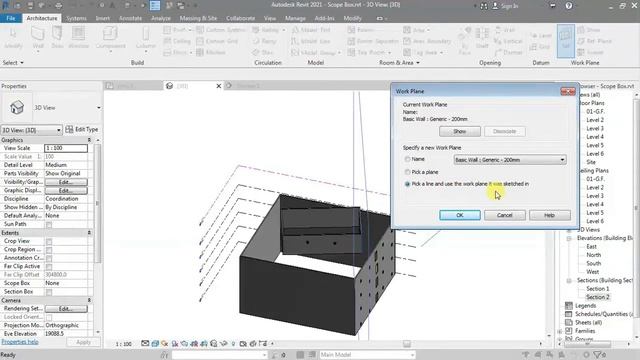Image resolution: width=640 pixels, height=360 pixels.
Task: Click the Ceiling tool
Action: [177, 41]
